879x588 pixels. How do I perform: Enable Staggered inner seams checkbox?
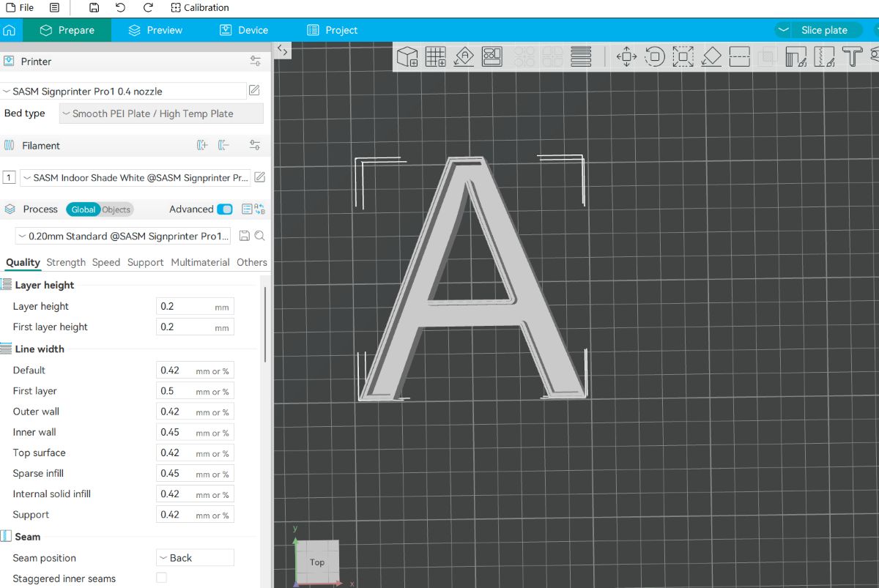(x=161, y=578)
